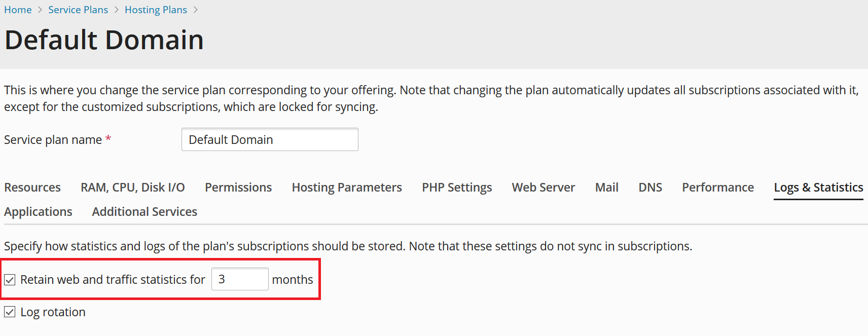The width and height of the screenshot is (868, 336).
Task: Go to Home breadcrumb link
Action: click(18, 10)
